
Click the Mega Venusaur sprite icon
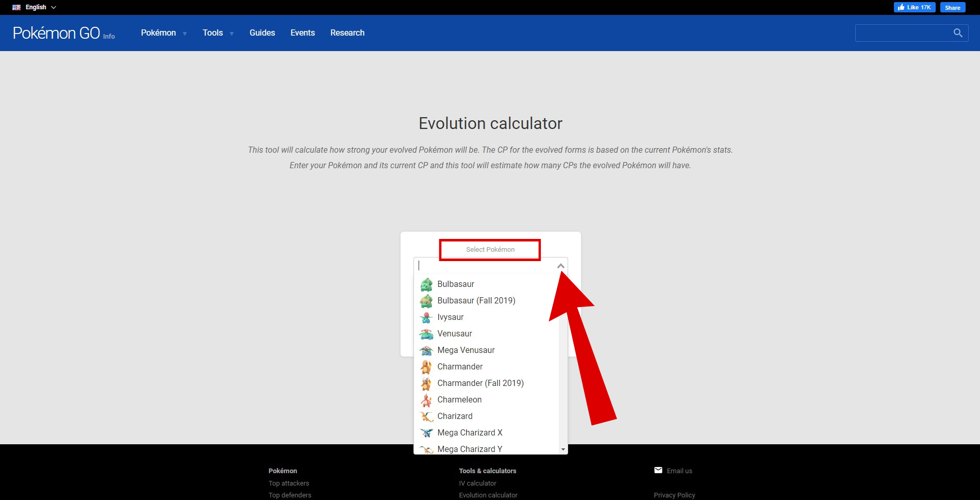[x=426, y=350]
